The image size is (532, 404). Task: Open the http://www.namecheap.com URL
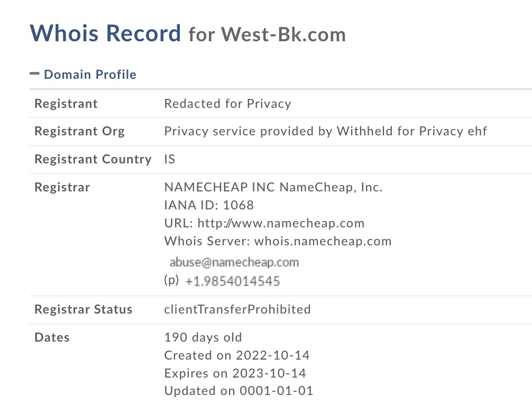pos(281,223)
